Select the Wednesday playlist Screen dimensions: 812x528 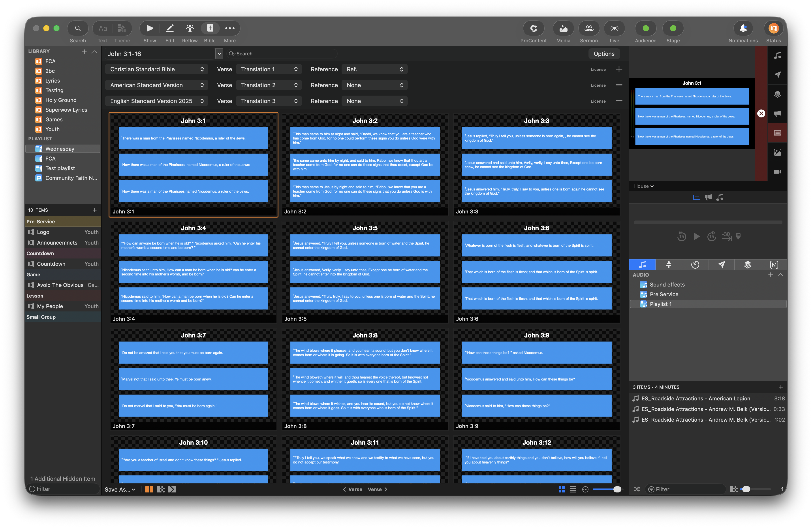[63, 149]
